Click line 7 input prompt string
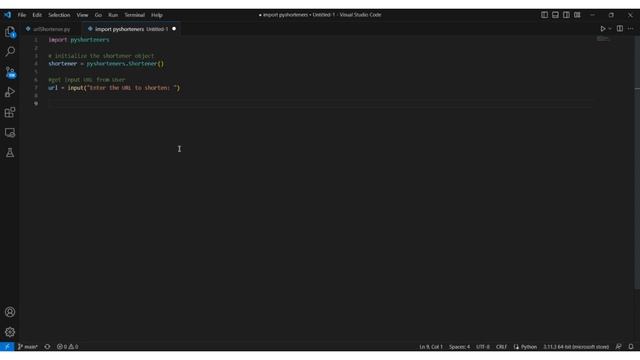 (132, 88)
